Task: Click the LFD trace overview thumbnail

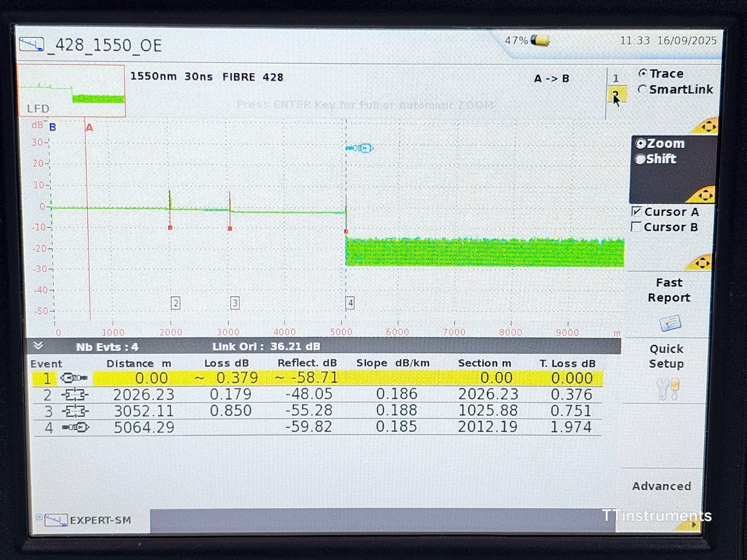Action: coord(71,91)
